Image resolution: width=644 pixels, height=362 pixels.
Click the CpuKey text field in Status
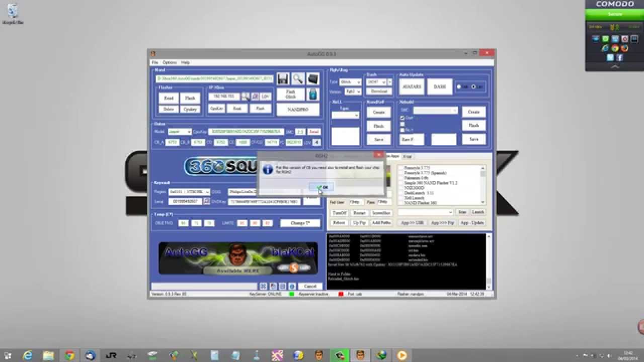246,132
